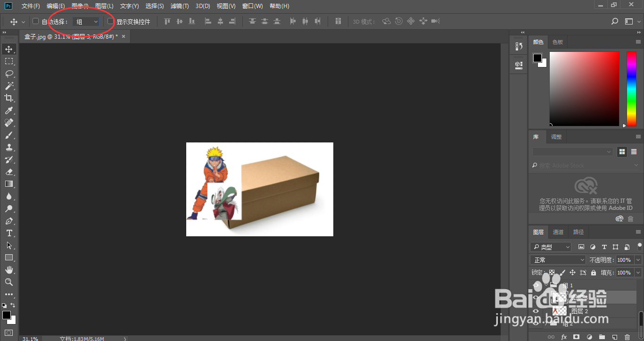Screen dimensions: 644x341
Task: Enable the 自动选择 checkbox
Action: (x=35, y=21)
